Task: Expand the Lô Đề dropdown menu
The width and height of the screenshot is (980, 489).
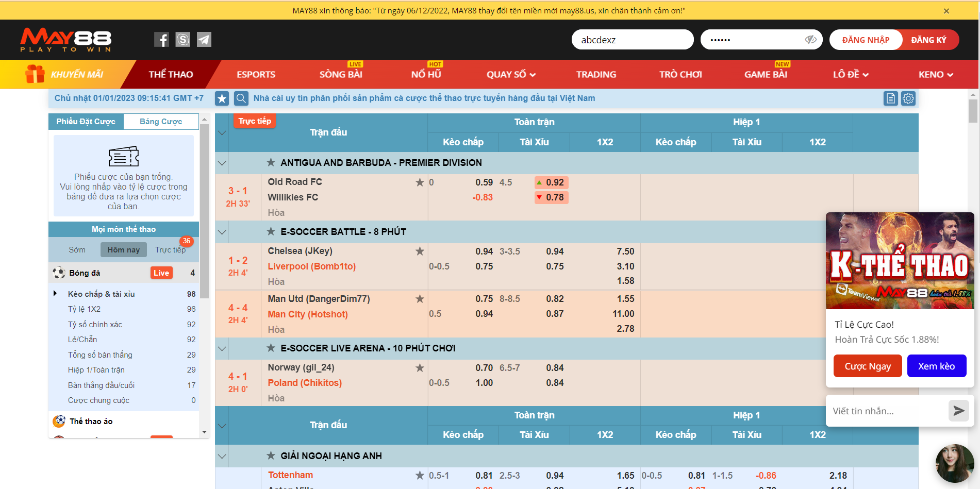Action: pos(851,75)
